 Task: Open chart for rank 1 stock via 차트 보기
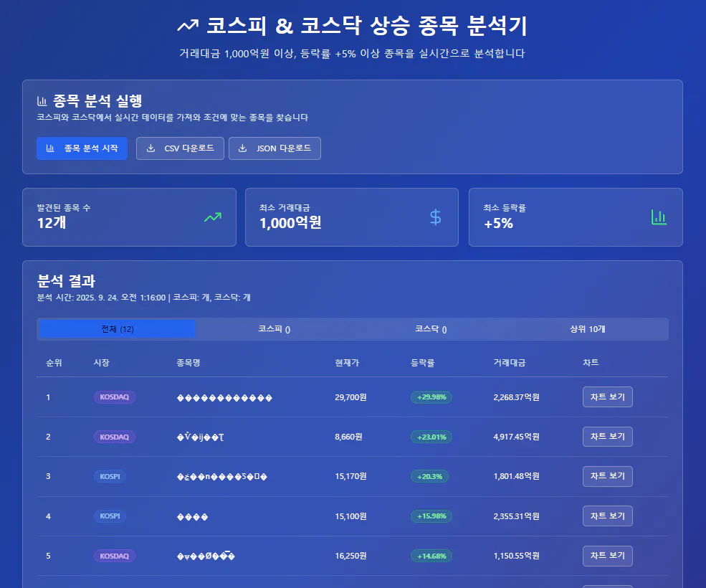[x=607, y=397]
